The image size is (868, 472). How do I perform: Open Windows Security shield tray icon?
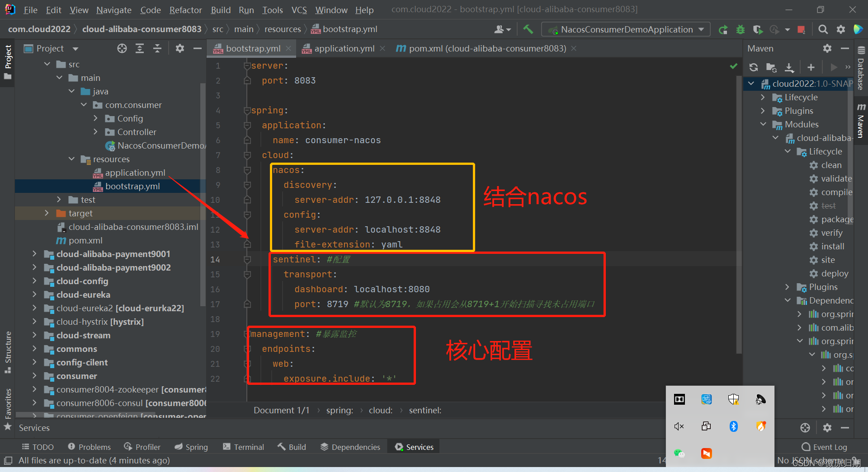pyautogui.click(x=733, y=399)
